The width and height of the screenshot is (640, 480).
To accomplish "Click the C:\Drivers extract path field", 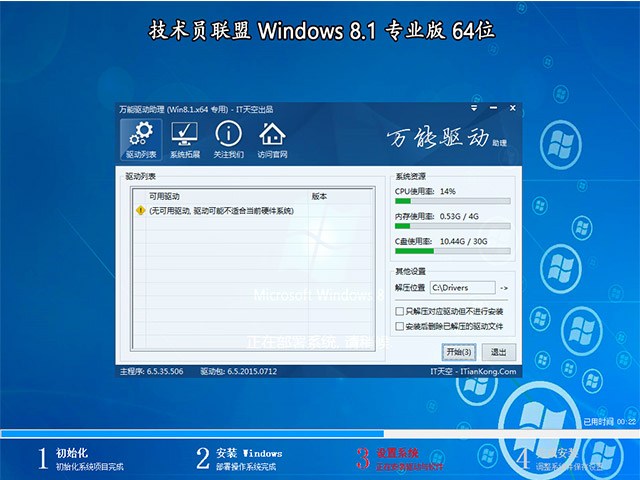I will pos(462,288).
